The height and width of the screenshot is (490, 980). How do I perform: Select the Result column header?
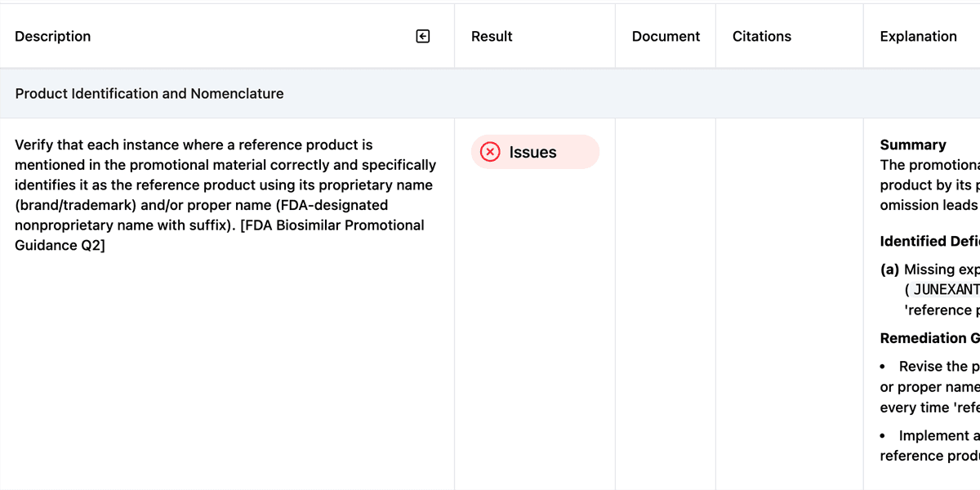coord(491,36)
